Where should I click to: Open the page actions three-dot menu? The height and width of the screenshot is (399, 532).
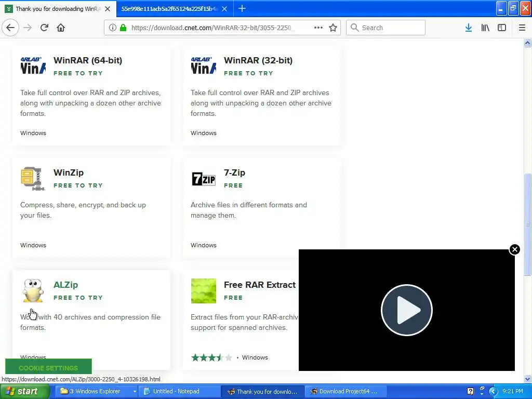(318, 28)
